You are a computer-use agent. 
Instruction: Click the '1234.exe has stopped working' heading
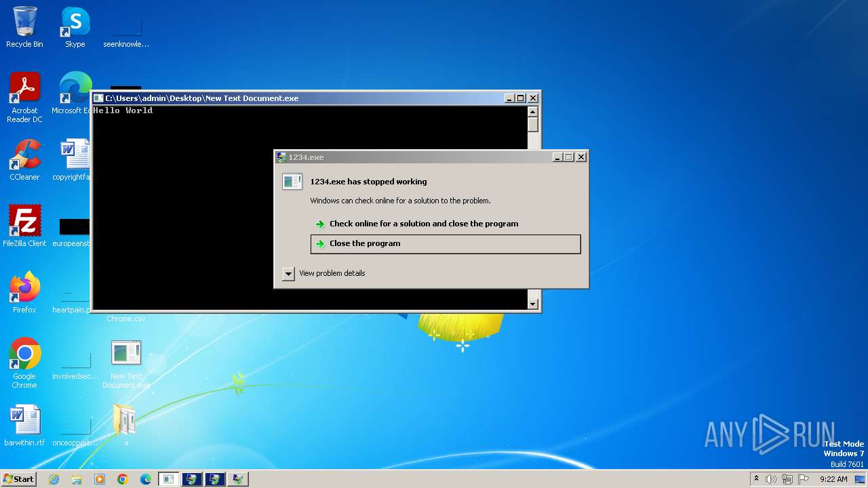coord(368,182)
